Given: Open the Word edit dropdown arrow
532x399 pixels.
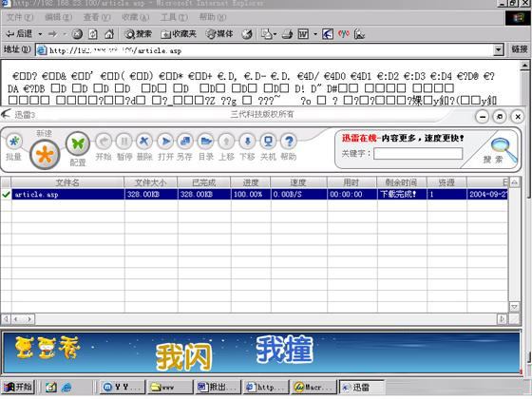Looking at the screenshot, I should pyautogui.click(x=314, y=34).
